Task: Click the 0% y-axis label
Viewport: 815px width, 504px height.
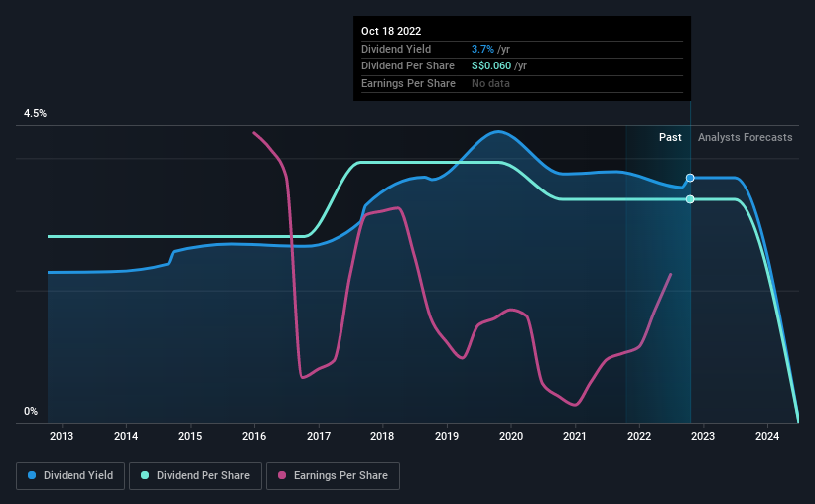Action: [x=31, y=411]
